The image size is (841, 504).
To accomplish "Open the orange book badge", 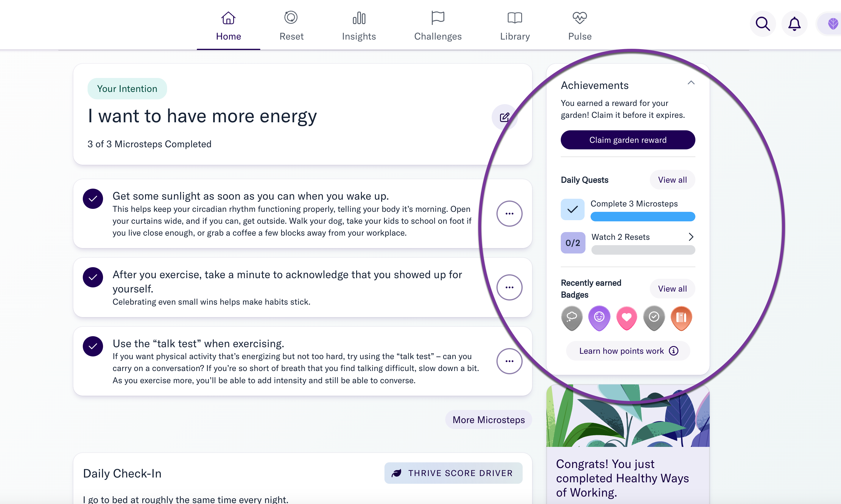I will 681,318.
